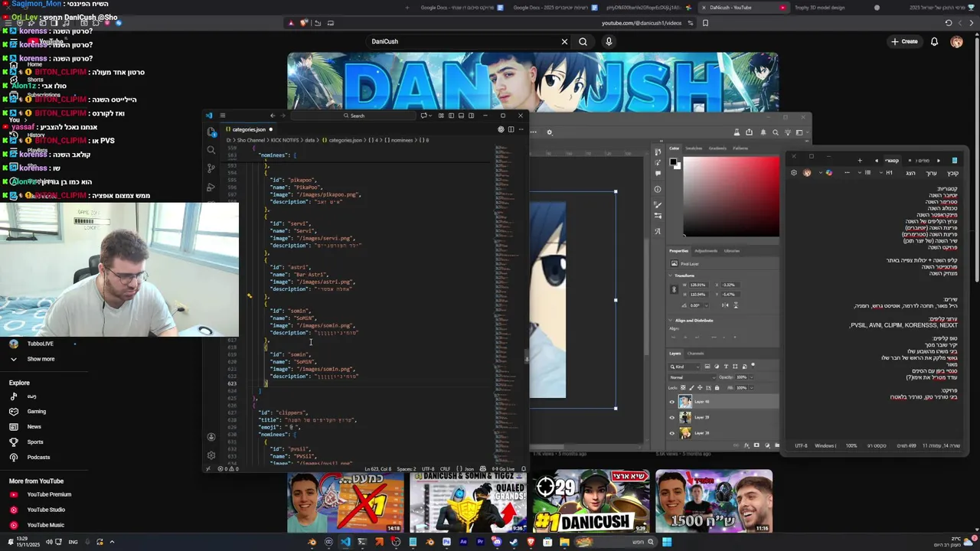Open YouTube notifications bell
This screenshot has width=980, height=551.
(934, 41)
